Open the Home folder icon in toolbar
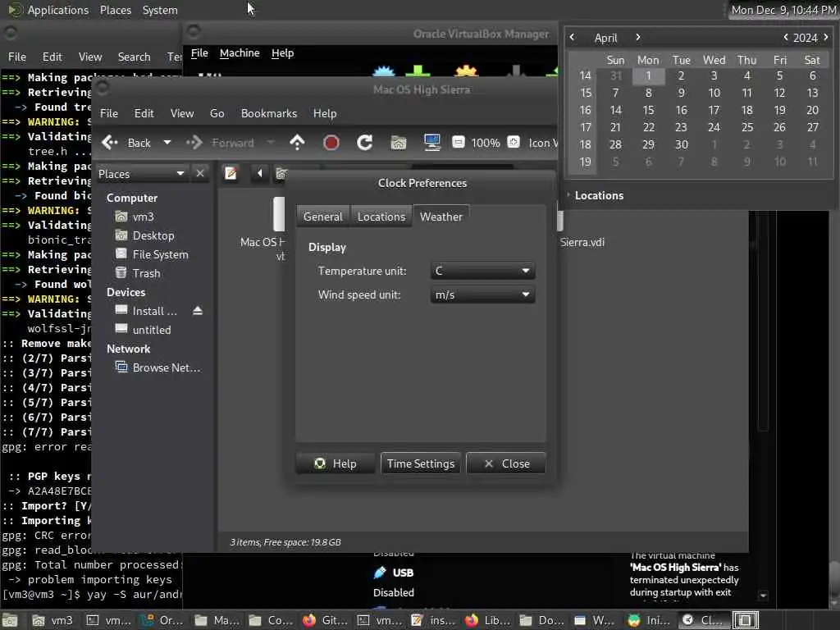Image resolution: width=840 pixels, height=630 pixels. (x=399, y=143)
